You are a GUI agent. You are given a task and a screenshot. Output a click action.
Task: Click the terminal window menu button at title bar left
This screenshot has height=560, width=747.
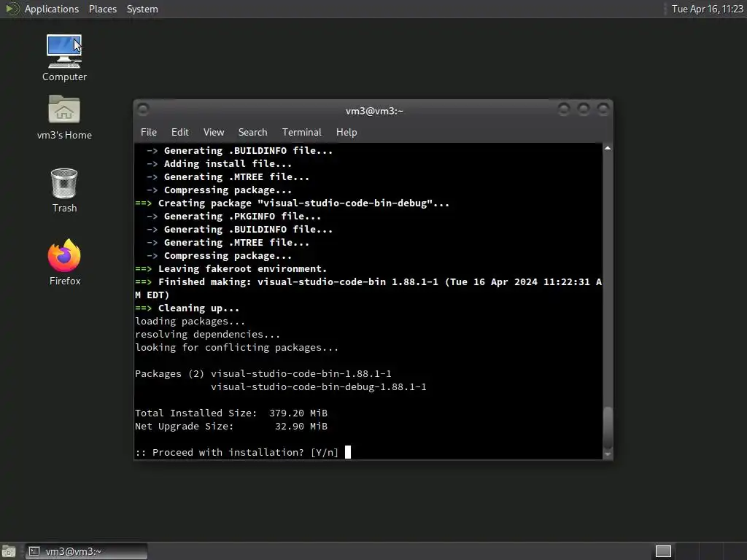[143, 109]
